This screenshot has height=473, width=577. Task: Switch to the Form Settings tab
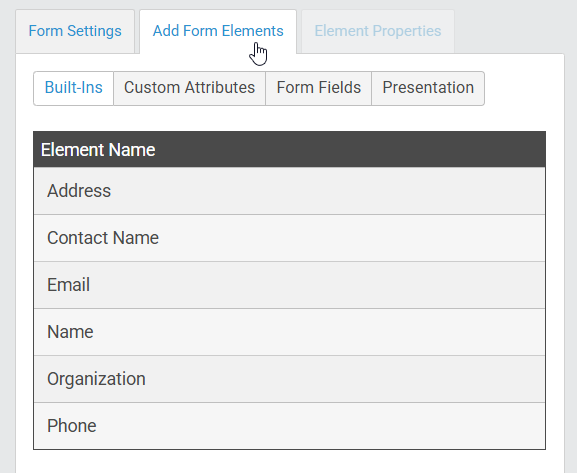tap(75, 31)
